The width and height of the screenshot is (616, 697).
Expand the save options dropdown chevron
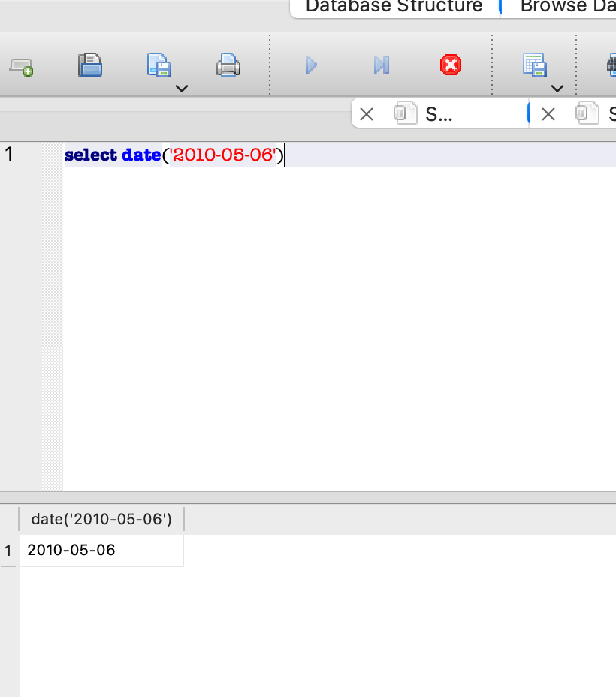[x=181, y=89]
